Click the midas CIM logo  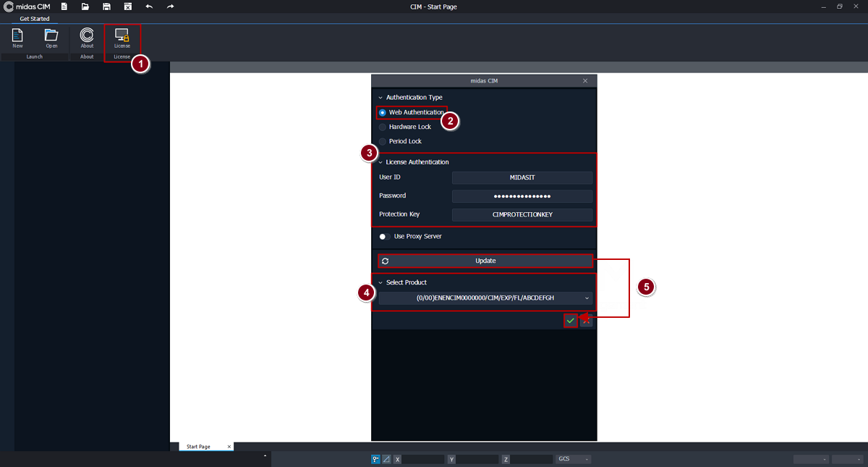(x=26, y=7)
